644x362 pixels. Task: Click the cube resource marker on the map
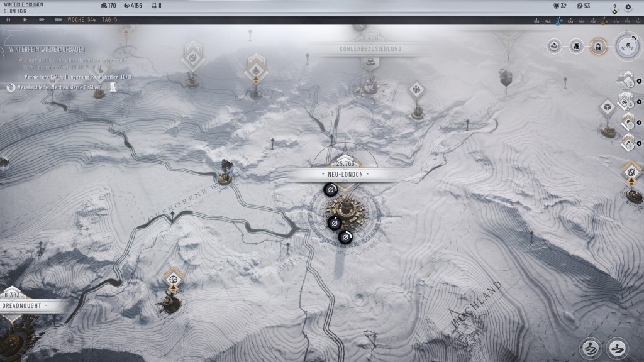coord(607,107)
